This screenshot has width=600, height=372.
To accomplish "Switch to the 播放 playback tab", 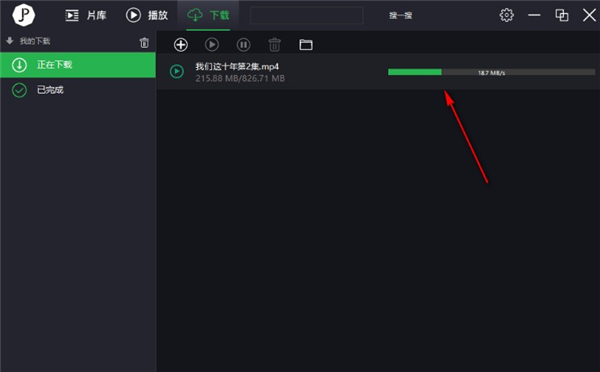I will coord(147,15).
